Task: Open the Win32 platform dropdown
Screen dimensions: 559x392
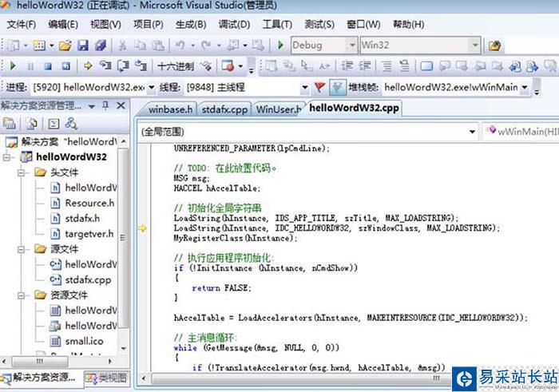Action: coord(475,46)
